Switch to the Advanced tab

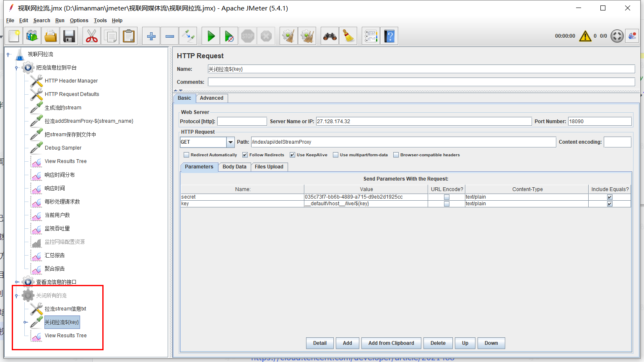pos(211,98)
